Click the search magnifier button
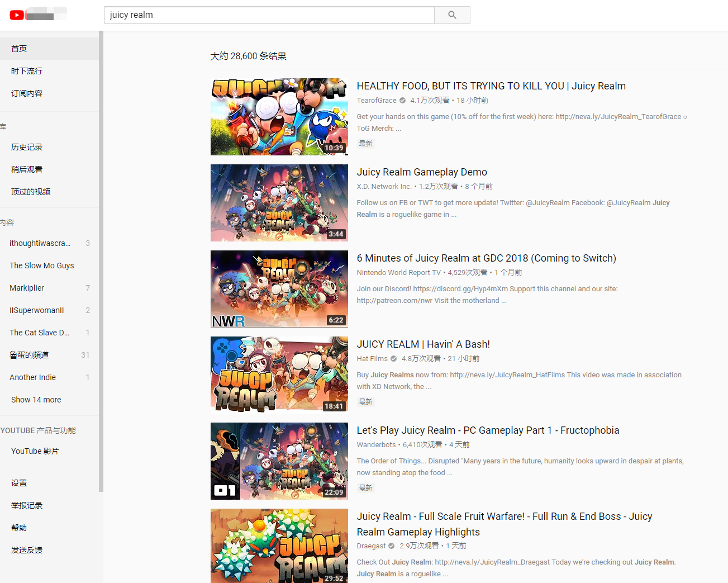728x583 pixels. click(x=452, y=15)
